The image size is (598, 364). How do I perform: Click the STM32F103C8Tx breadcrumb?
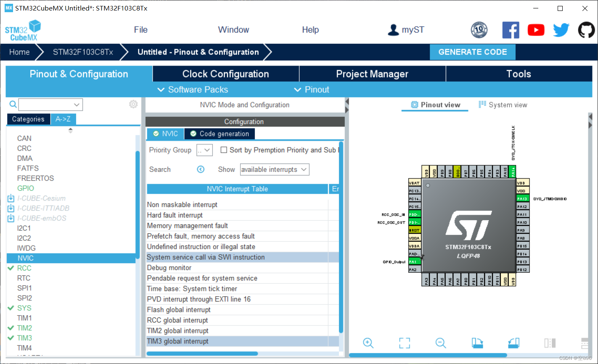tap(83, 52)
